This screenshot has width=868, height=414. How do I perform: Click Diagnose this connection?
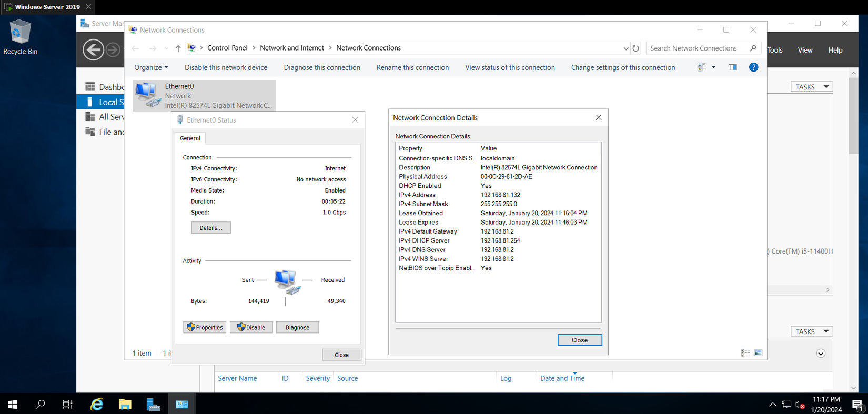tap(322, 67)
